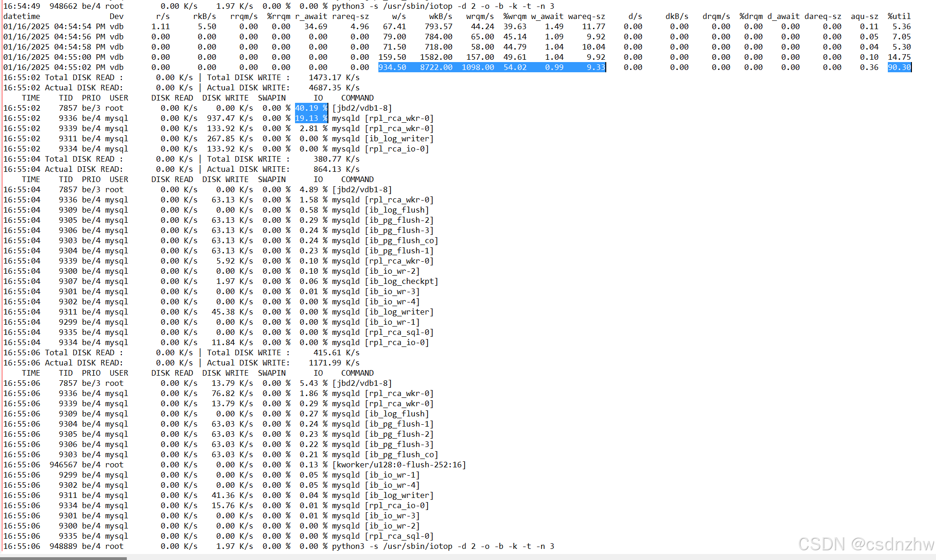Click TID 946567 in the thread list
Image resolution: width=936 pixels, height=560 pixels.
63,465
